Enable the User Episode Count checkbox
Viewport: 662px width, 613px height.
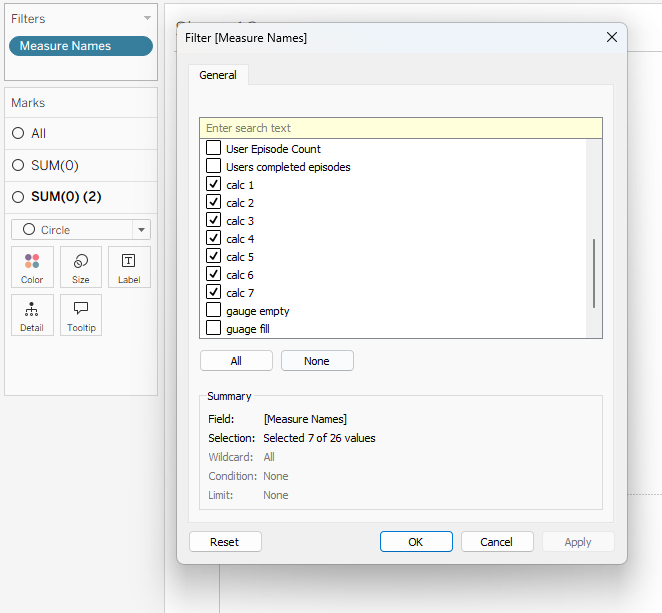[213, 149]
